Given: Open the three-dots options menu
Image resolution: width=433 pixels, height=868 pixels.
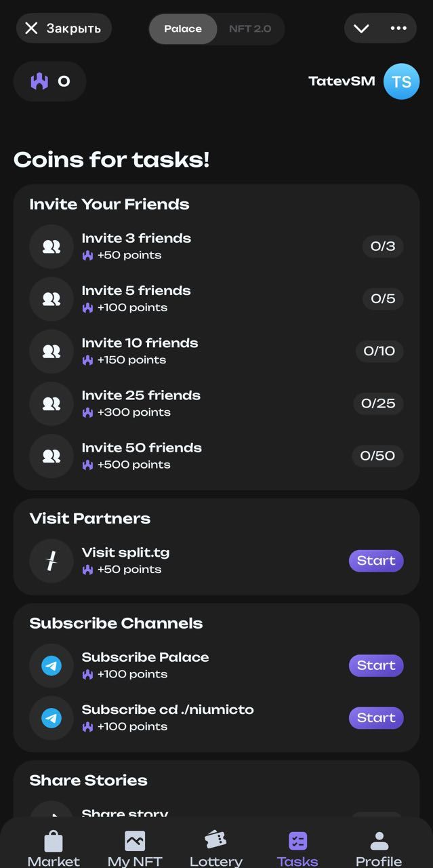Looking at the screenshot, I should coord(399,28).
